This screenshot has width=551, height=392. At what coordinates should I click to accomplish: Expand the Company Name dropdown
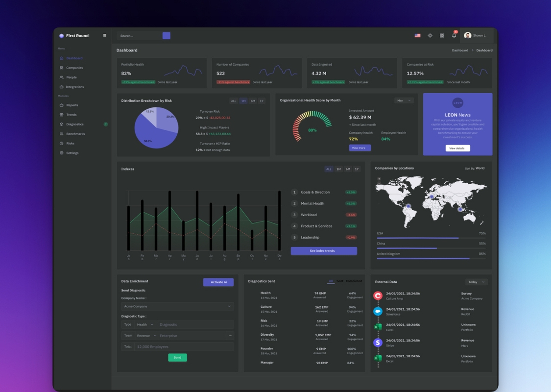(177, 306)
